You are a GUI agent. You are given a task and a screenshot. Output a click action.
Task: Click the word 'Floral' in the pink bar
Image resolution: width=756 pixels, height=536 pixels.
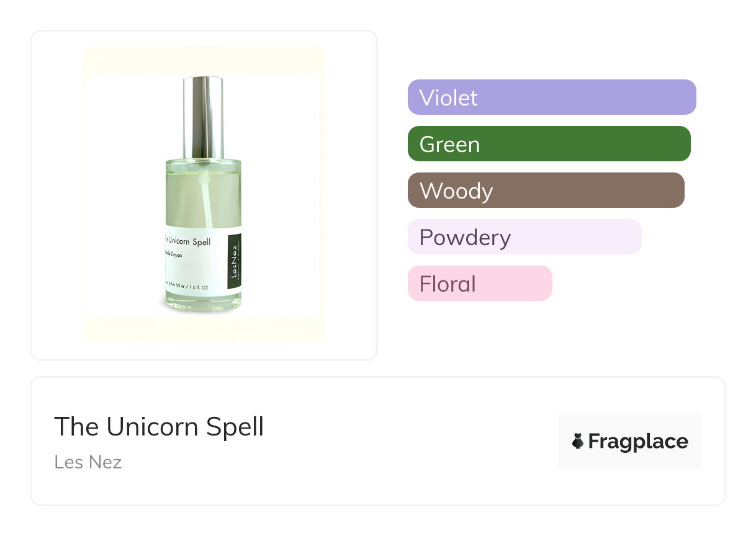(447, 284)
